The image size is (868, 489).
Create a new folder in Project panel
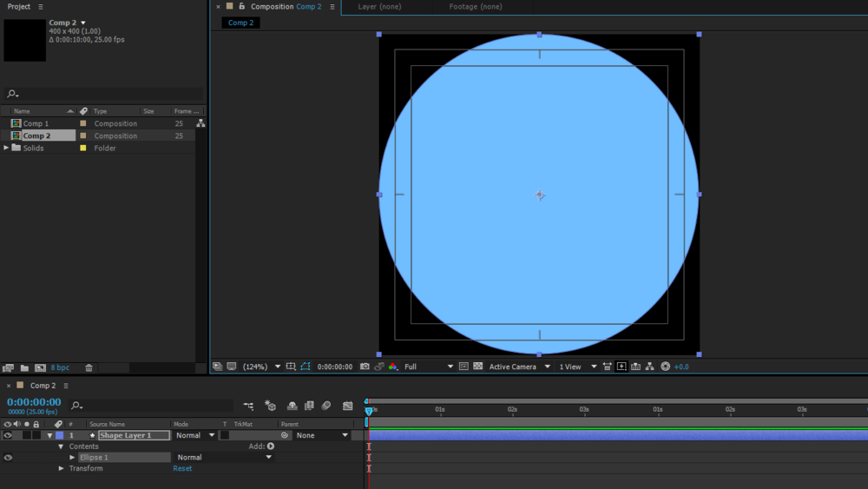(24, 367)
